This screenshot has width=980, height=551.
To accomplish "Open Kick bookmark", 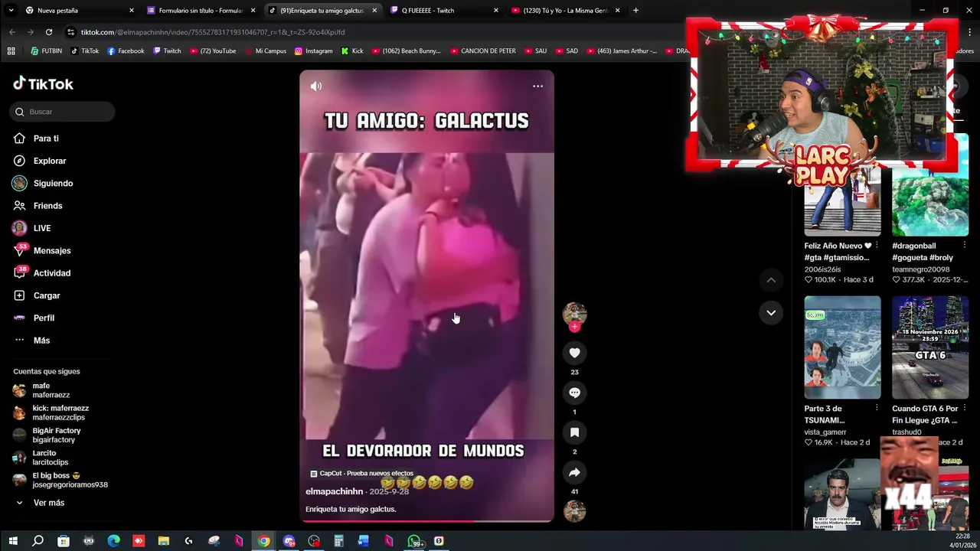I will (352, 51).
